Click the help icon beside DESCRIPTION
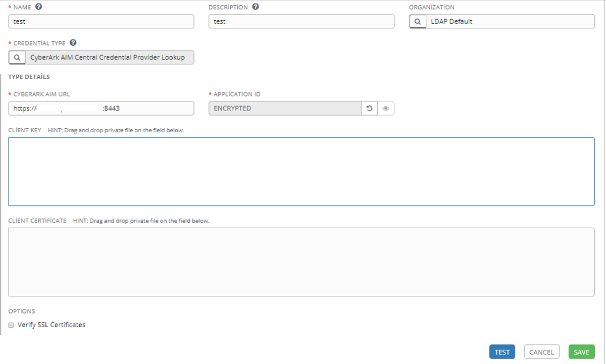Screen dimensions: 606x364 tap(255, 7)
